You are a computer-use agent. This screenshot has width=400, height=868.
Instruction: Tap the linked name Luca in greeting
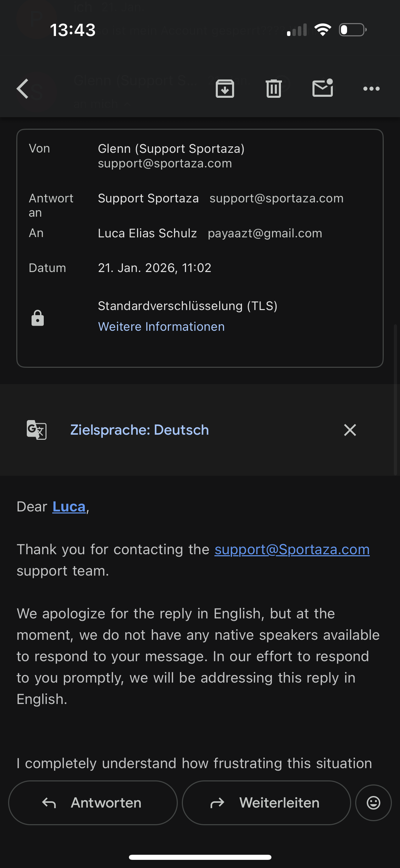click(x=69, y=507)
